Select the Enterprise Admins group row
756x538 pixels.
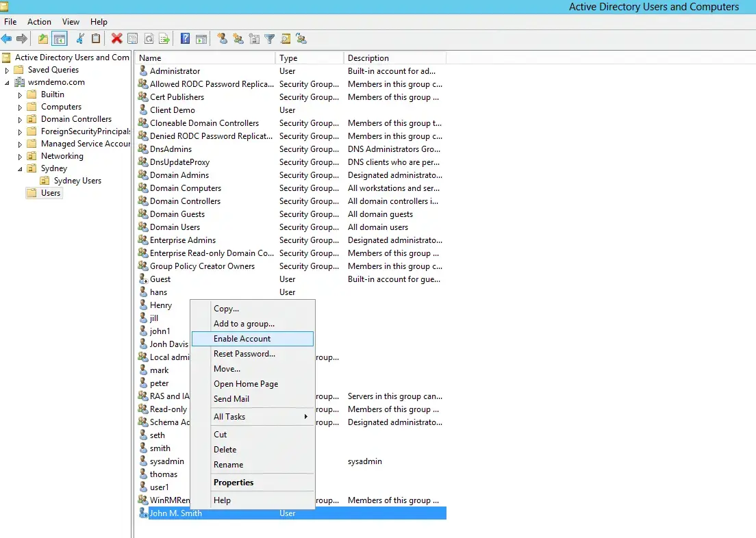coord(291,240)
